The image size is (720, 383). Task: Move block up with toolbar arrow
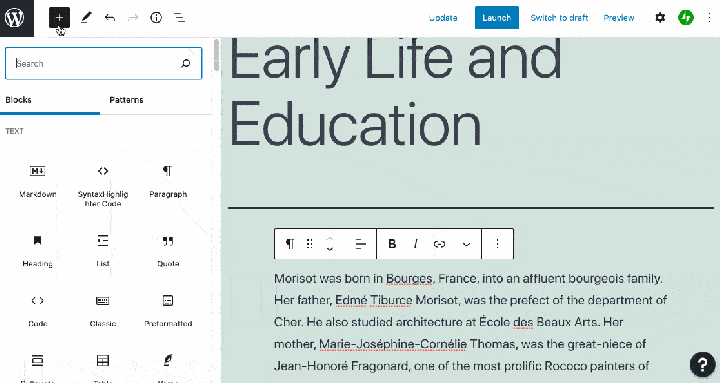[330, 239]
